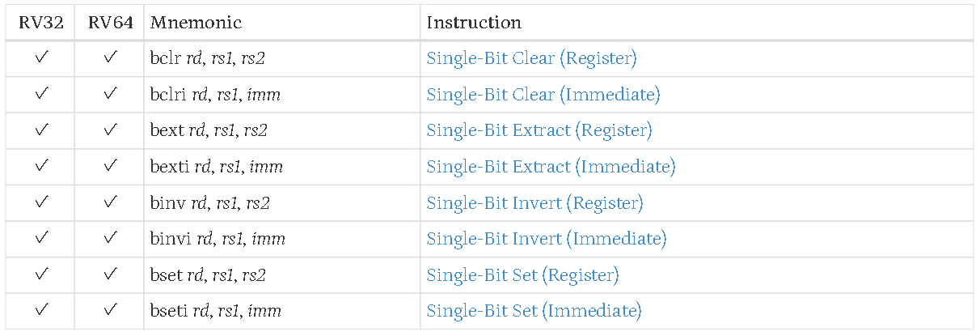
Task: Follow the Single-Bit Extract (Register) link
Action: pyautogui.click(x=539, y=130)
